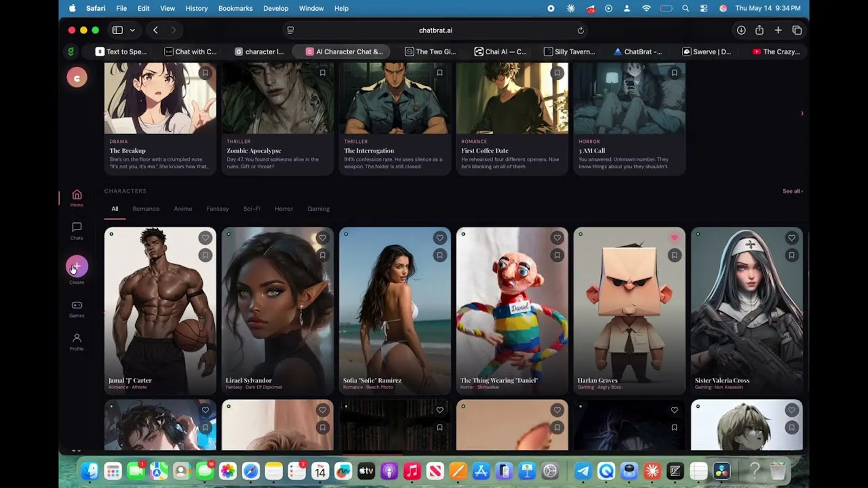Open the Develop menu in menu bar

(276, 8)
